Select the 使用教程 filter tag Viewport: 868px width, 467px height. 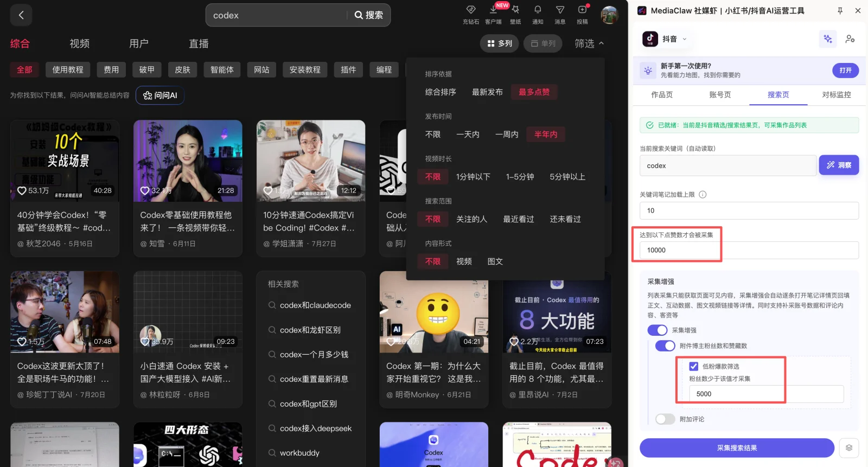tap(68, 69)
